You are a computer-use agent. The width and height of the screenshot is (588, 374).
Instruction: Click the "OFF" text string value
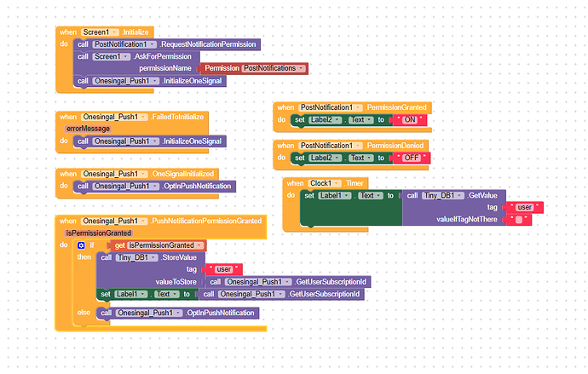(412, 158)
